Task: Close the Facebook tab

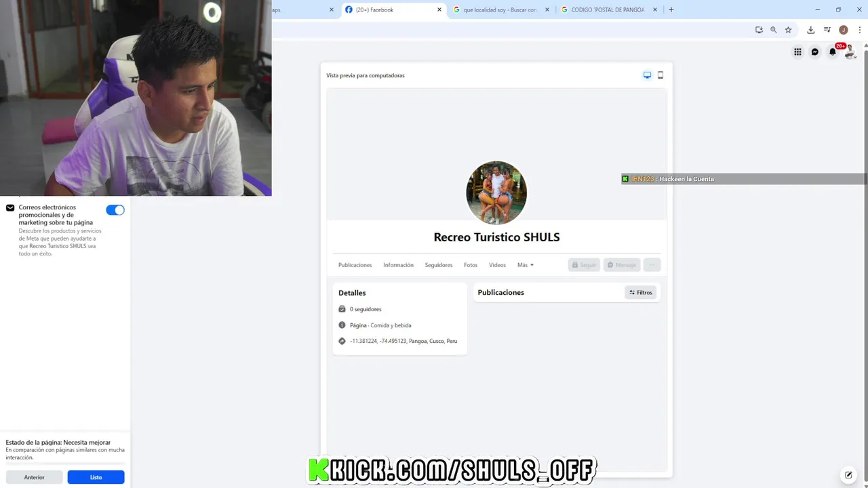Action: 439,9
